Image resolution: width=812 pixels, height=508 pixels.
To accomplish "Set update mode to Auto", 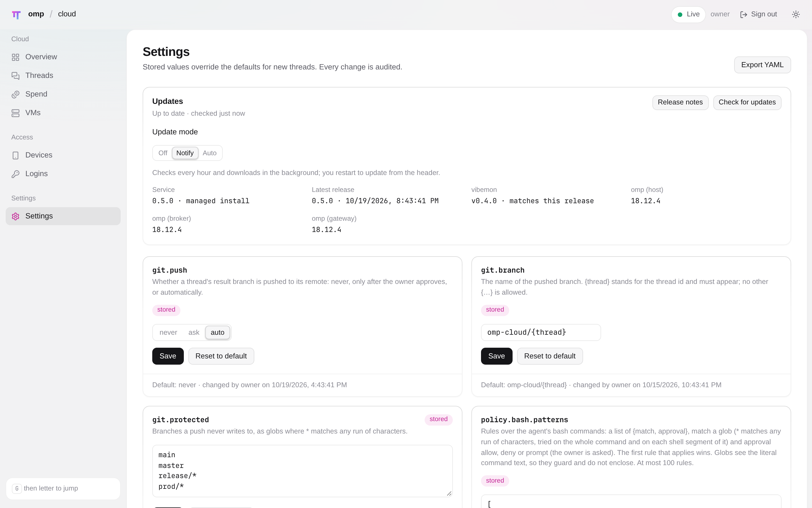I will tap(209, 153).
